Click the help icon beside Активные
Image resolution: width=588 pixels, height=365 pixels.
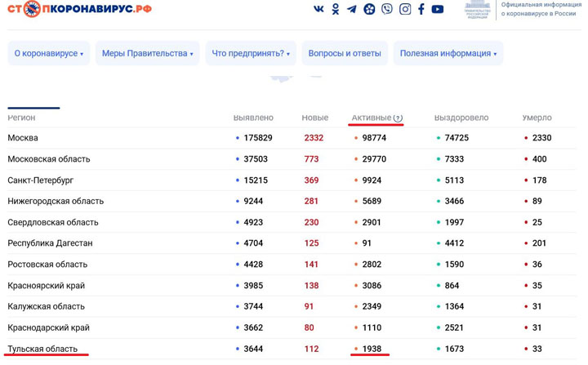(398, 118)
